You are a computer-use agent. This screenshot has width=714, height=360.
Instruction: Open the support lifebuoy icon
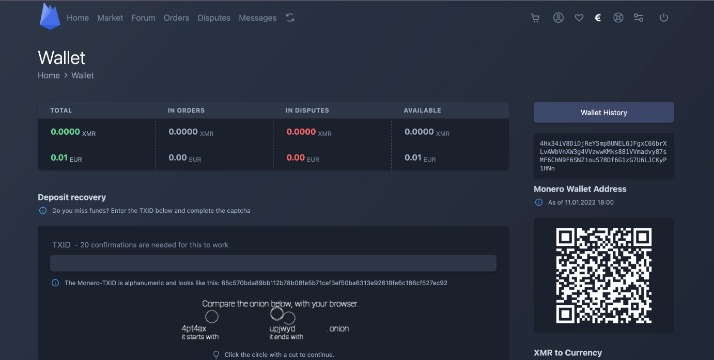pyautogui.click(x=618, y=18)
